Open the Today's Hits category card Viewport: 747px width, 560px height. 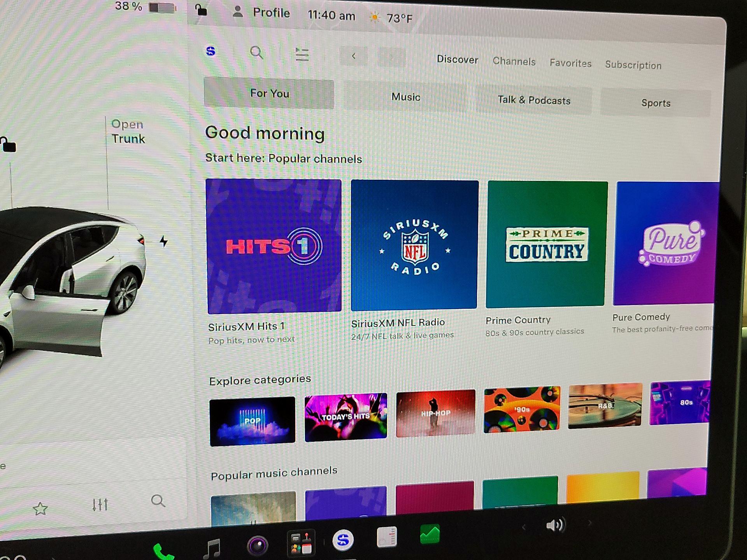(x=346, y=417)
